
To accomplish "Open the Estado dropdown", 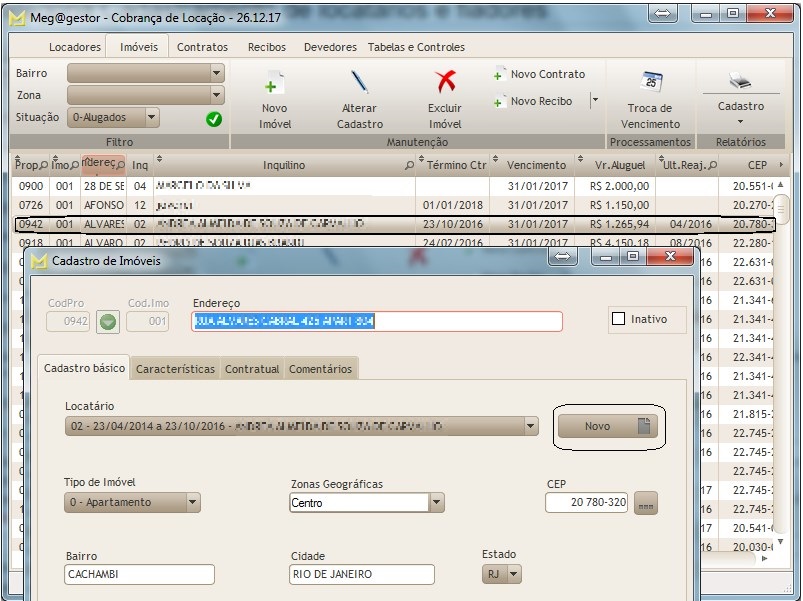I will (x=514, y=574).
